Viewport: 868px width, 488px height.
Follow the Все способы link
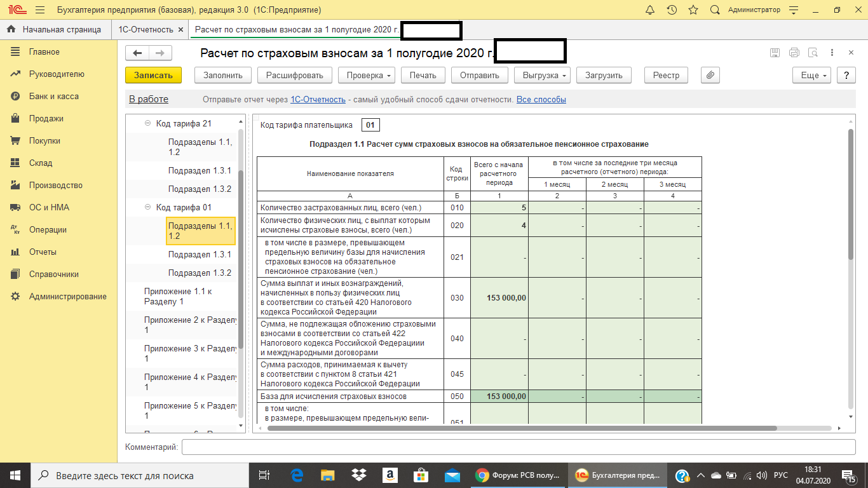tap(541, 99)
